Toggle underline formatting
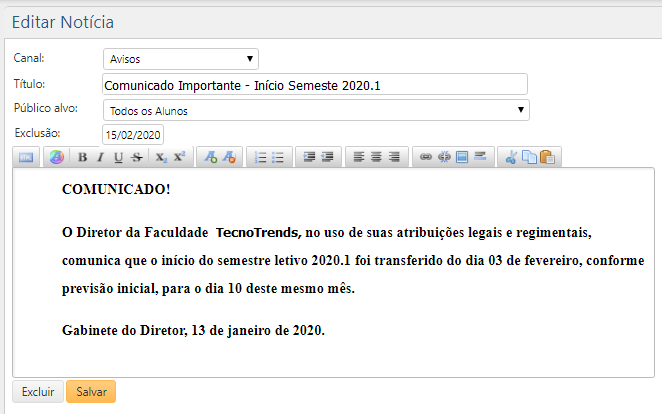Screen dimensions: 662x414 (x=118, y=157)
